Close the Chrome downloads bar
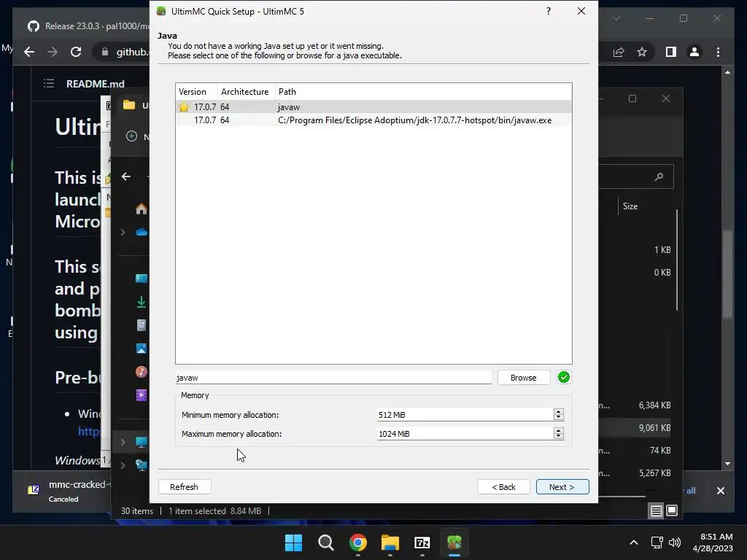Image resolution: width=747 pixels, height=560 pixels. click(x=720, y=491)
